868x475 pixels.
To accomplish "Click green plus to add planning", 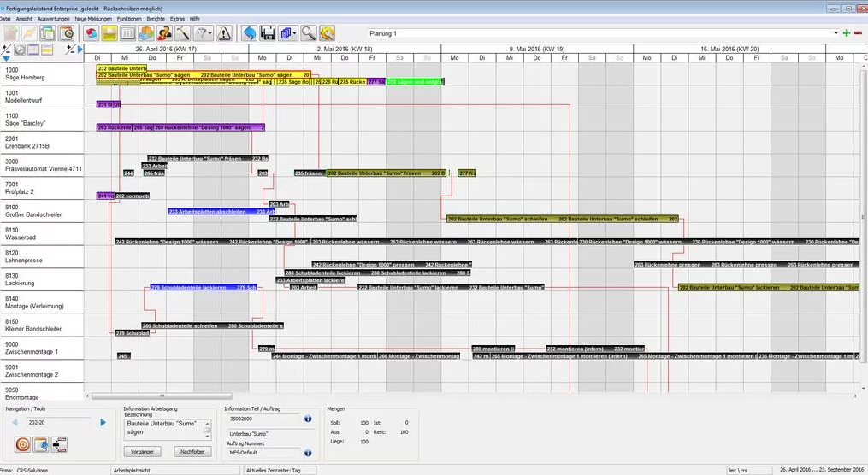I will [847, 33].
